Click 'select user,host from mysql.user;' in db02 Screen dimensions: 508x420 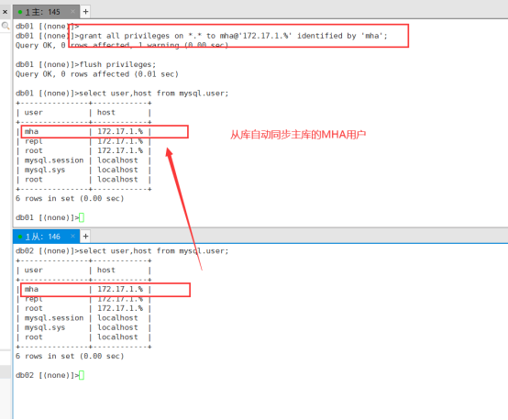[x=154, y=251]
